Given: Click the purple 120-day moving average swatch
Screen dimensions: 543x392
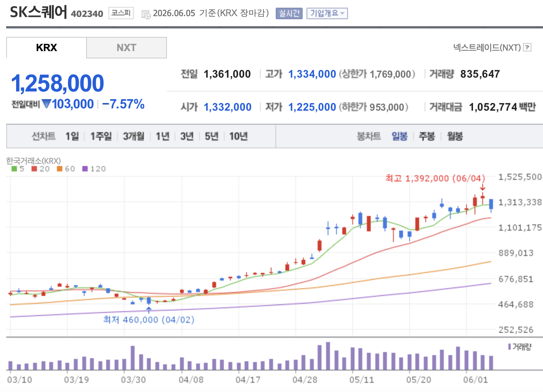Looking at the screenshot, I should pyautogui.click(x=85, y=169).
